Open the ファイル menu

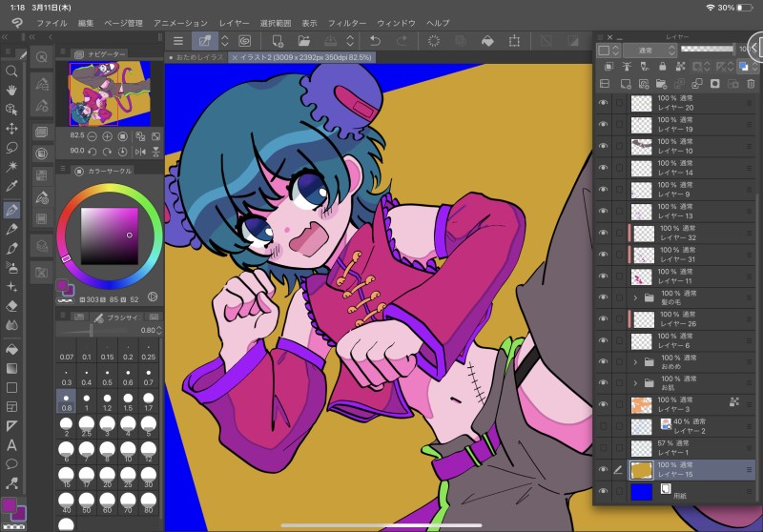coord(52,23)
